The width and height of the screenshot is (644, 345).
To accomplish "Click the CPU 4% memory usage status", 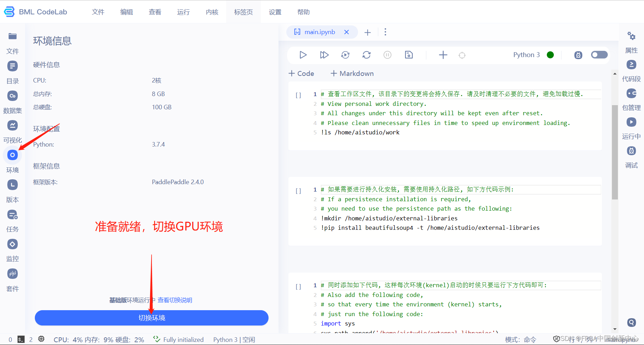I will coord(99,339).
